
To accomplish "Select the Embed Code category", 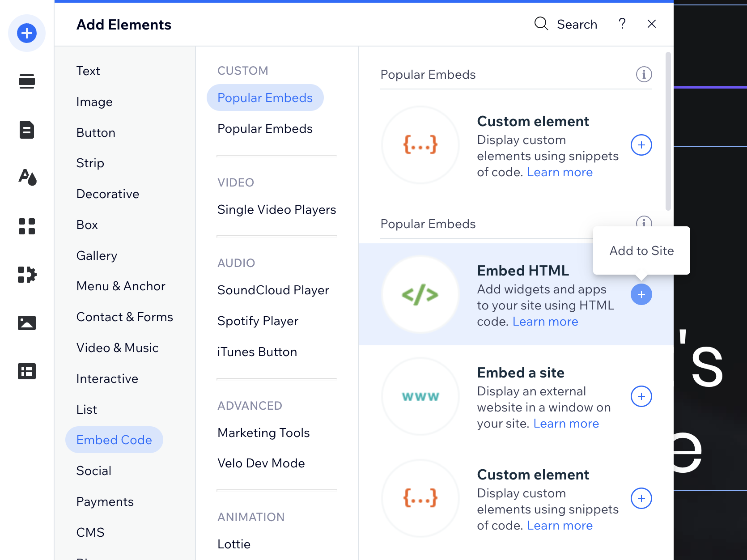I will pyautogui.click(x=114, y=440).
